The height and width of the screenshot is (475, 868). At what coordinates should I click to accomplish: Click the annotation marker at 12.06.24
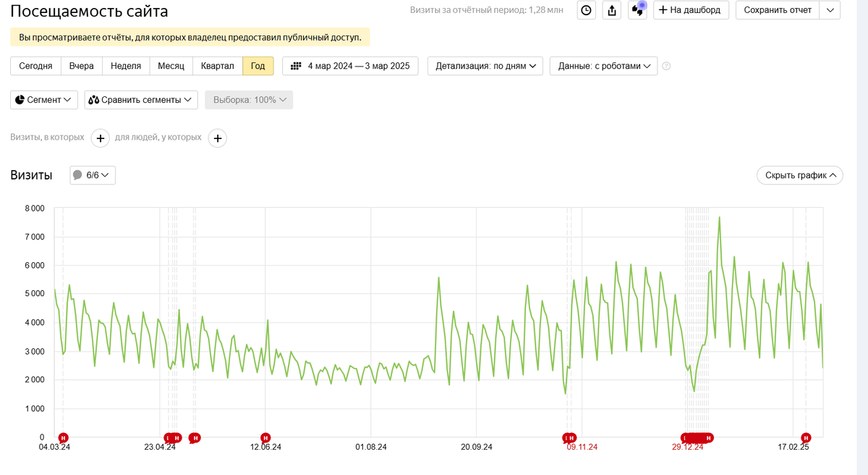coord(265,437)
